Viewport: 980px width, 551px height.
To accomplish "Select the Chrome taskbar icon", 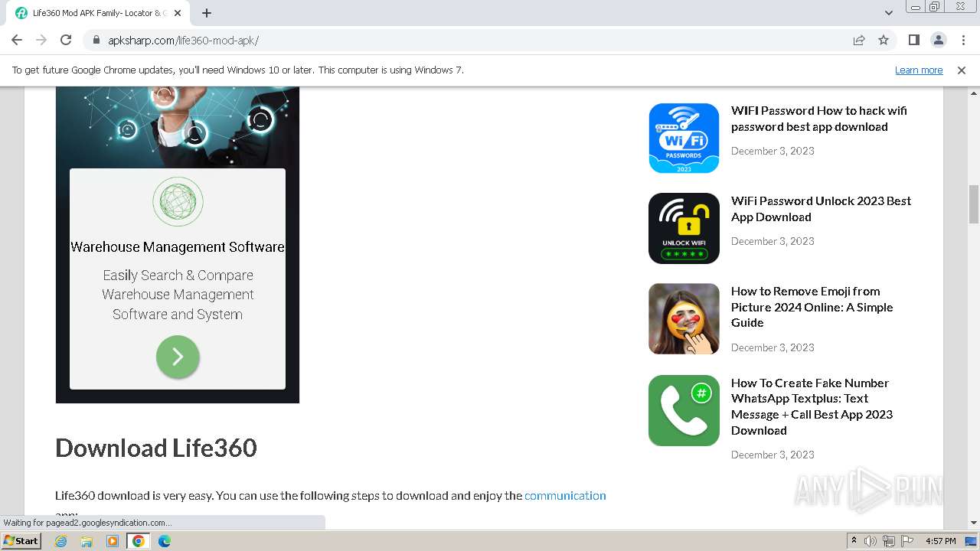I will pos(139,541).
